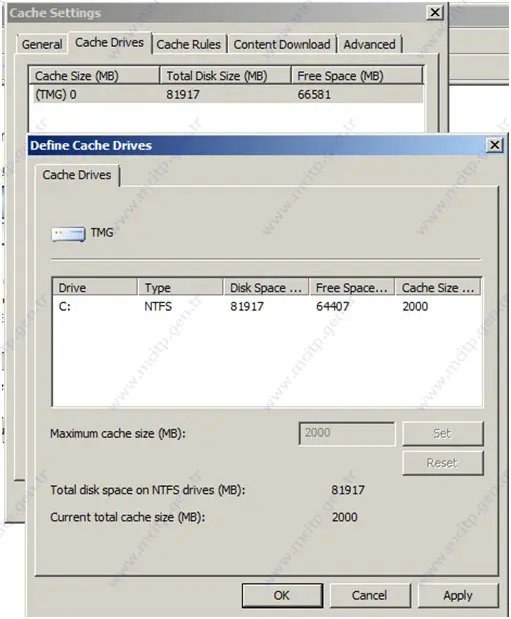Open the Content Download tab

(x=282, y=44)
